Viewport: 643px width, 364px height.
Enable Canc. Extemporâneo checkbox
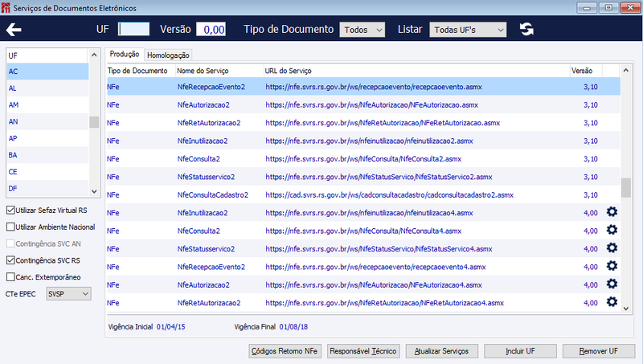(10, 277)
